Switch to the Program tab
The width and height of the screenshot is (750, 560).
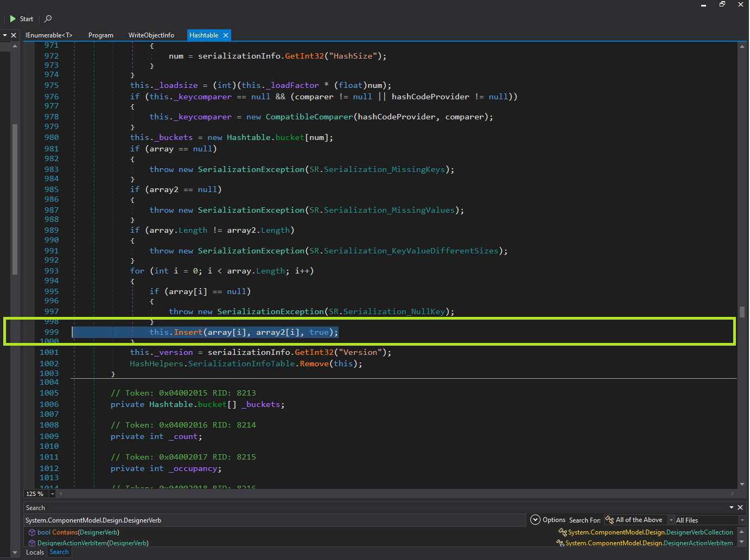coord(101,35)
